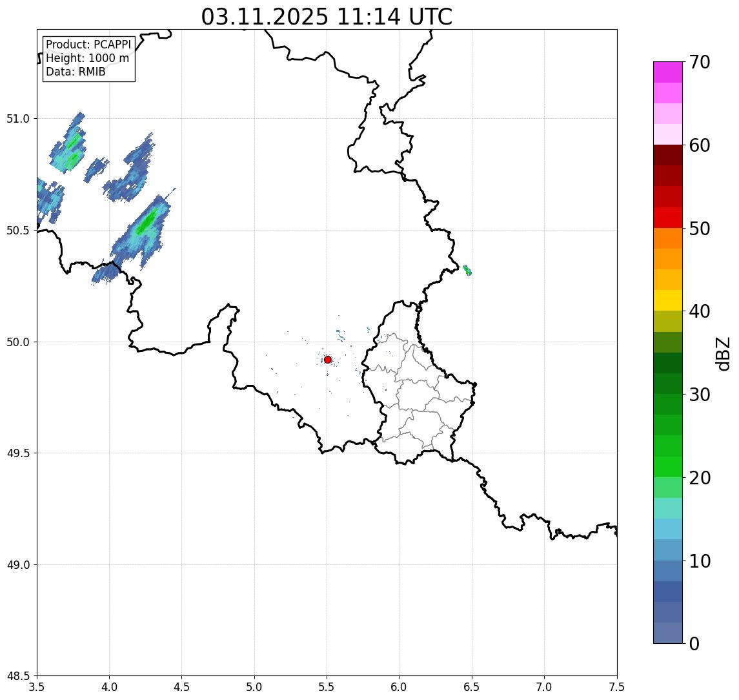Click the colorbar tick label 40
The image size is (739, 700).
click(x=700, y=311)
